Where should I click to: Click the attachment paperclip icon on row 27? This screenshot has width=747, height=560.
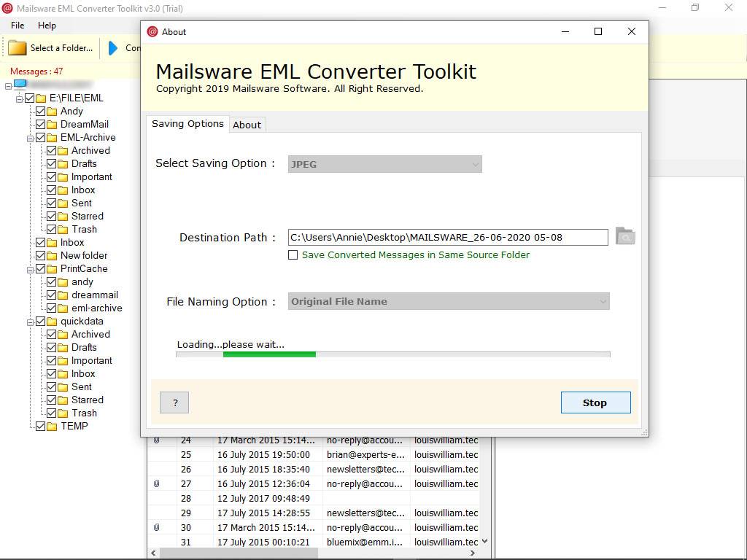(x=156, y=483)
